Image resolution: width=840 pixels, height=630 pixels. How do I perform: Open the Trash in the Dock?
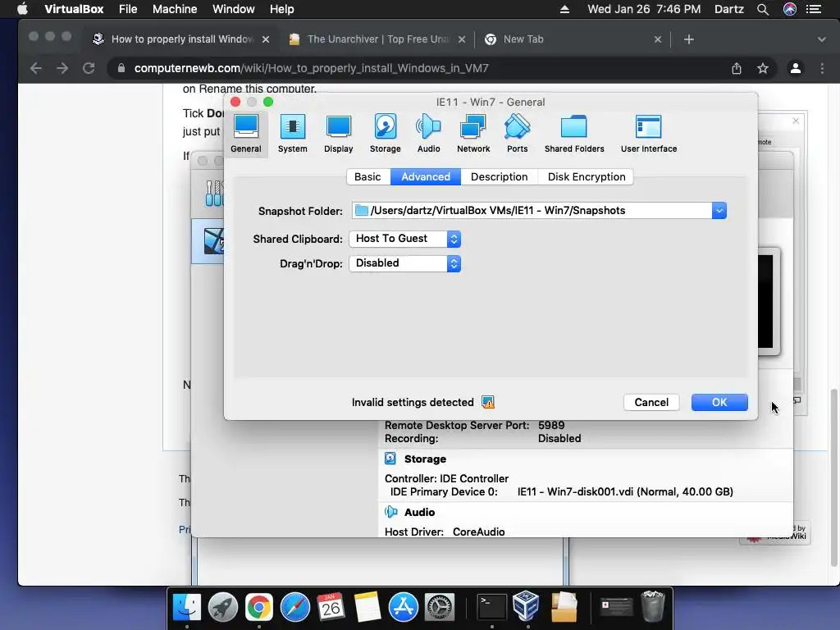click(x=652, y=606)
